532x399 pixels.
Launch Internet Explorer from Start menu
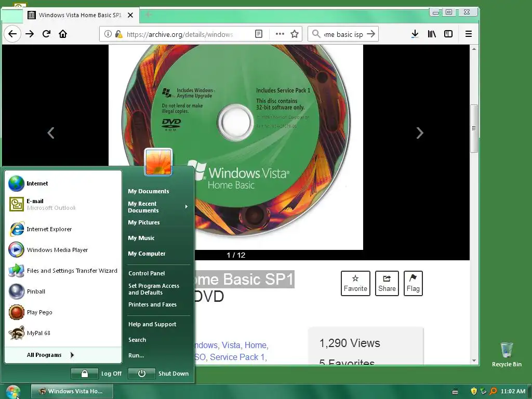point(64,229)
